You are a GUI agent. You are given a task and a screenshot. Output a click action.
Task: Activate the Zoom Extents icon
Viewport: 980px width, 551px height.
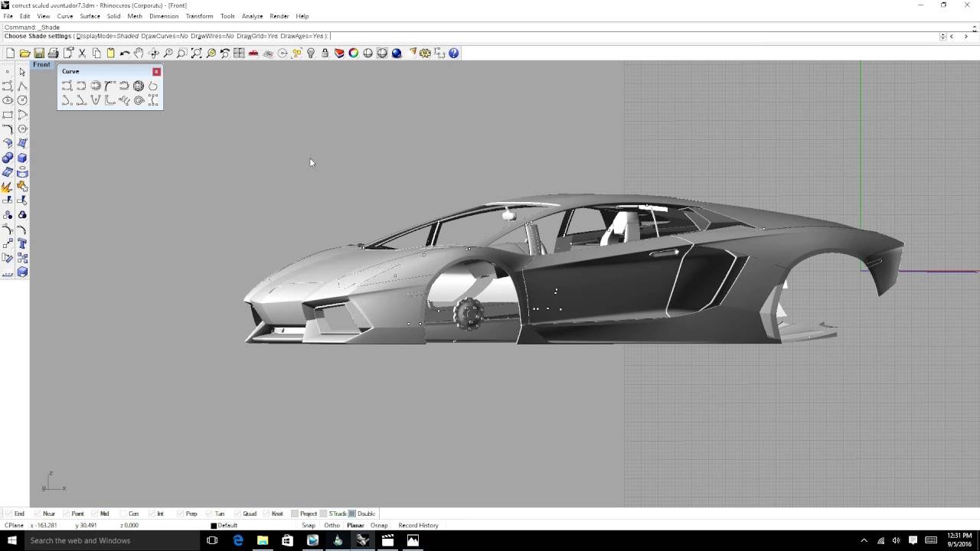pyautogui.click(x=196, y=53)
